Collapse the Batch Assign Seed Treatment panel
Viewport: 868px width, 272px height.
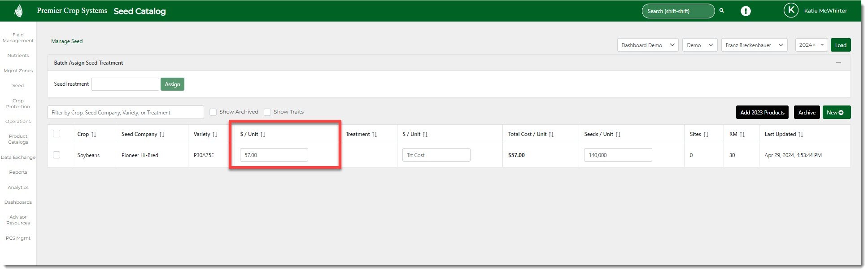tap(838, 63)
